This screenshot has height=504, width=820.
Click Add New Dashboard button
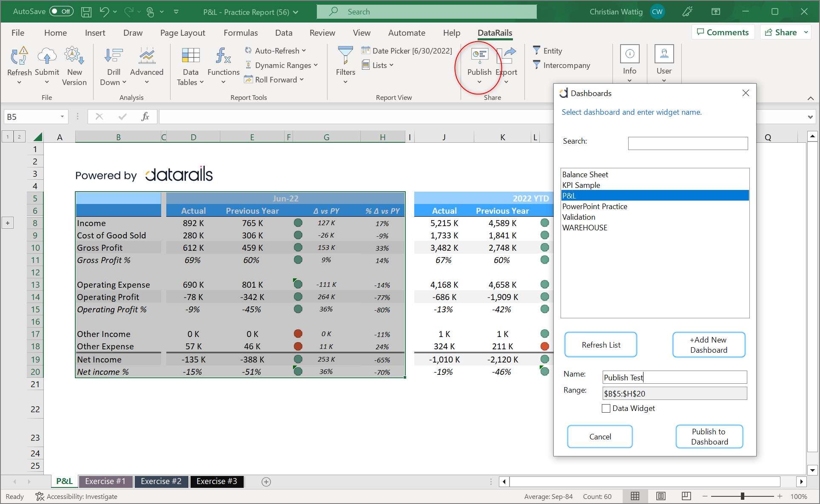click(709, 345)
